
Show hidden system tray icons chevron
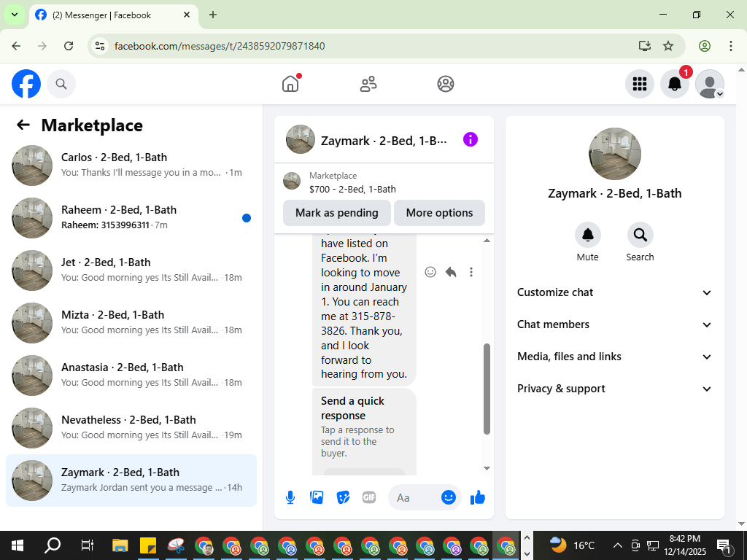[617, 545]
